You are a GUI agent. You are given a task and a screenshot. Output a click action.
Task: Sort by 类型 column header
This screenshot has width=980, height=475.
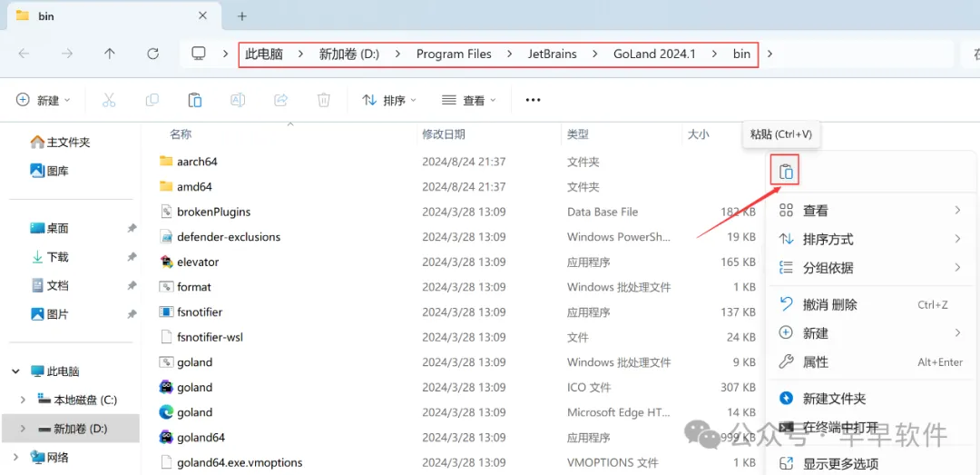click(x=578, y=134)
